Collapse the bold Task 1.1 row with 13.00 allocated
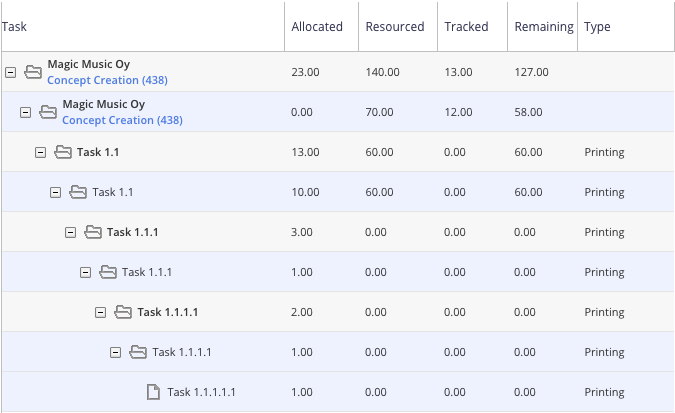 tap(41, 152)
